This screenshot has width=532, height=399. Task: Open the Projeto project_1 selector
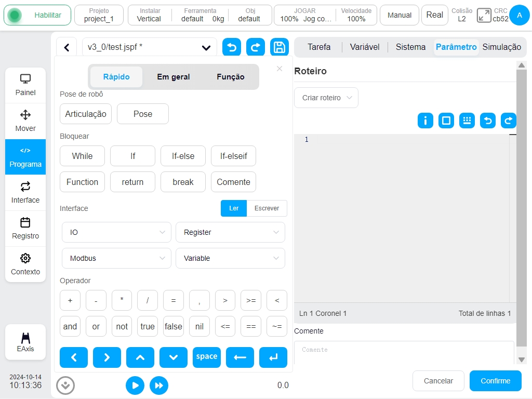coord(99,15)
